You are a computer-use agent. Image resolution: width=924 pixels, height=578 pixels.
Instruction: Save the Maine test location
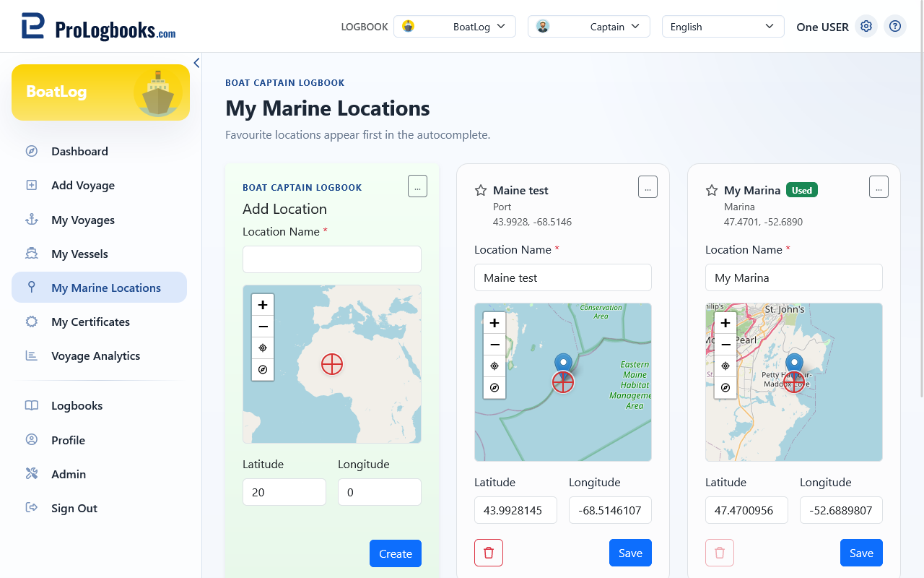[630, 553]
